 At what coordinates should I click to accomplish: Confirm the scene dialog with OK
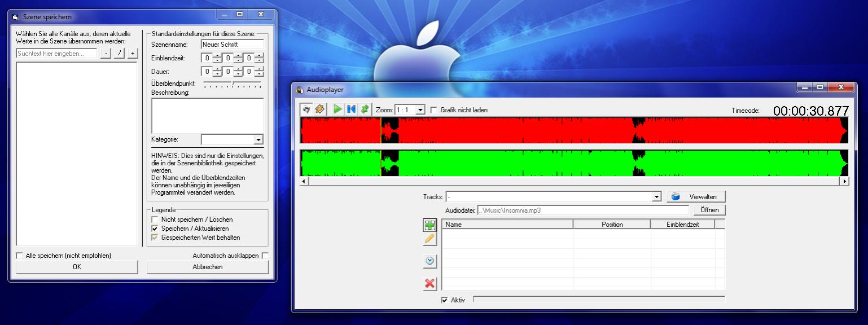77,267
